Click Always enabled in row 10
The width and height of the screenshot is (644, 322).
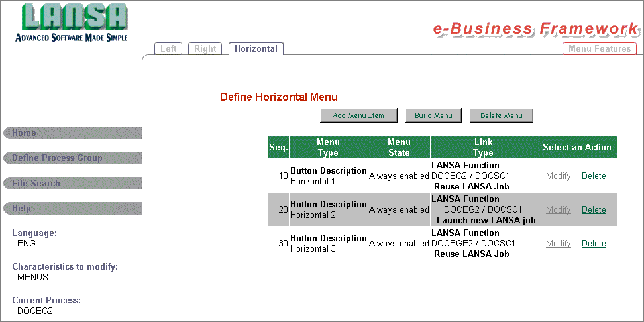(399, 176)
